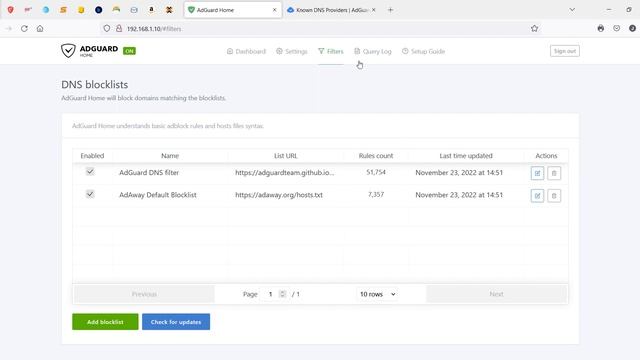
Task: Select the 7,357 rules count cell
Action: [376, 195]
